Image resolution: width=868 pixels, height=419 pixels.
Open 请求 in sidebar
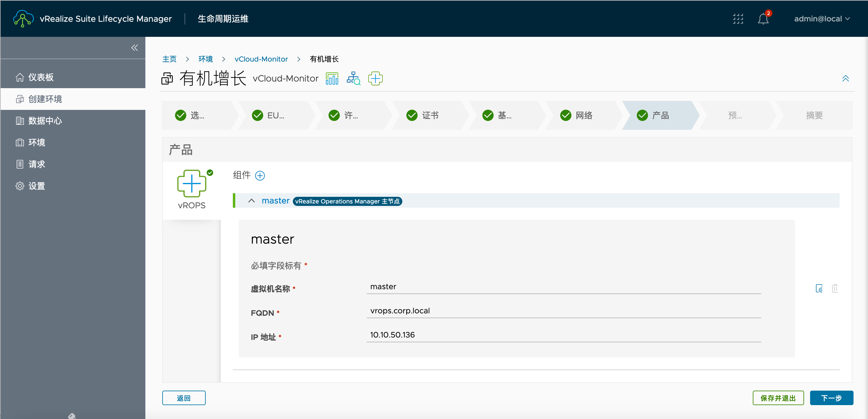pyautogui.click(x=73, y=164)
